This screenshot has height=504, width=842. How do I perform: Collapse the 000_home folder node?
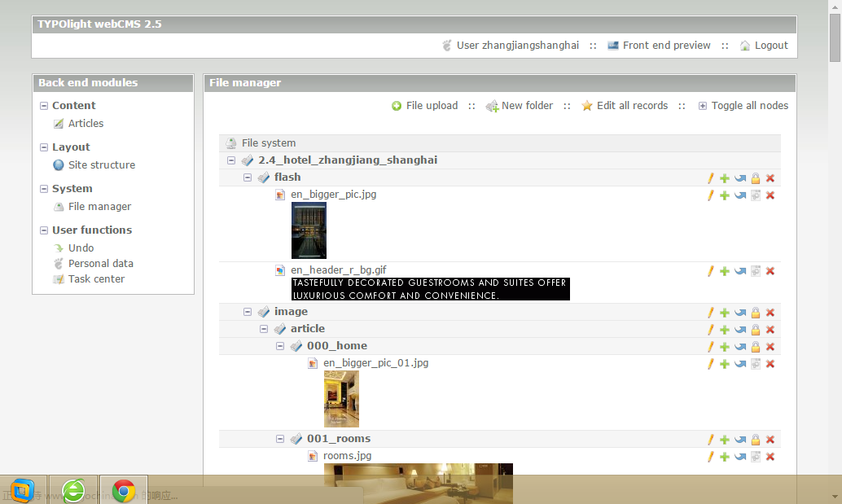tap(280, 346)
